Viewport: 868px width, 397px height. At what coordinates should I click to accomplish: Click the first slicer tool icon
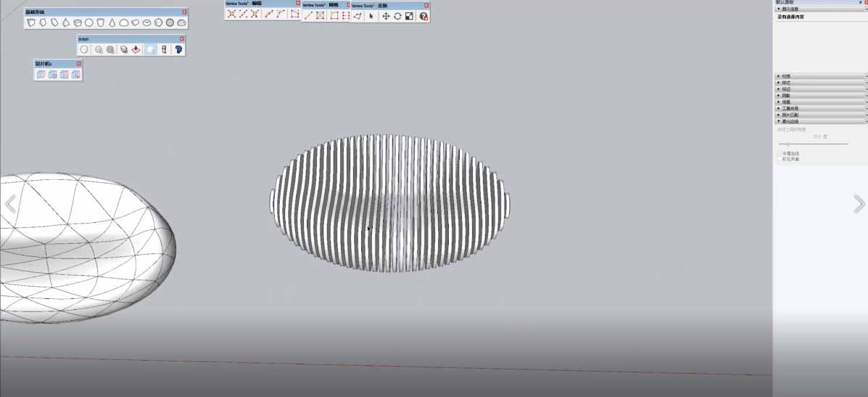point(41,74)
